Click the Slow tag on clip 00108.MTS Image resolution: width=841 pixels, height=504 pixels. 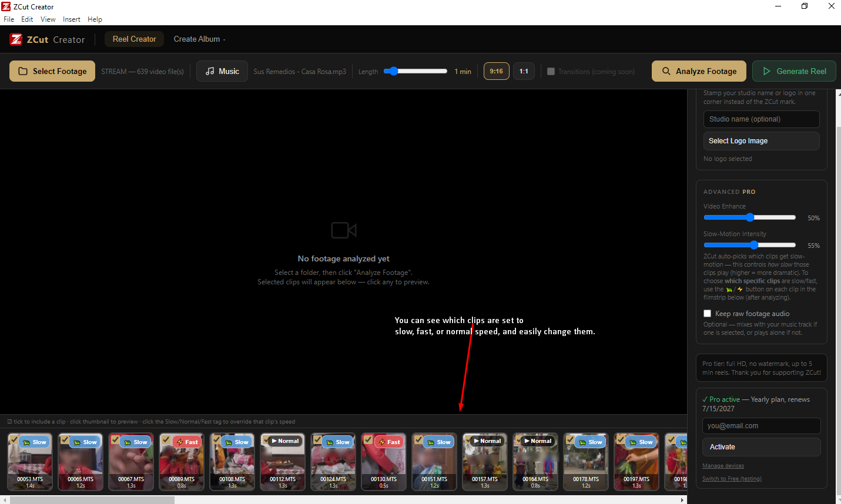pos(236,442)
